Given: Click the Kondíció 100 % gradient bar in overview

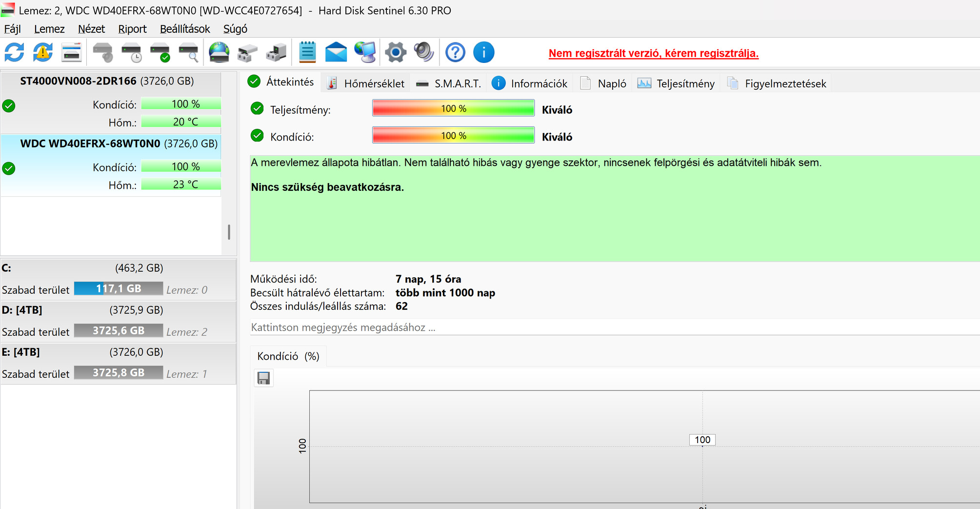Looking at the screenshot, I should [x=454, y=136].
